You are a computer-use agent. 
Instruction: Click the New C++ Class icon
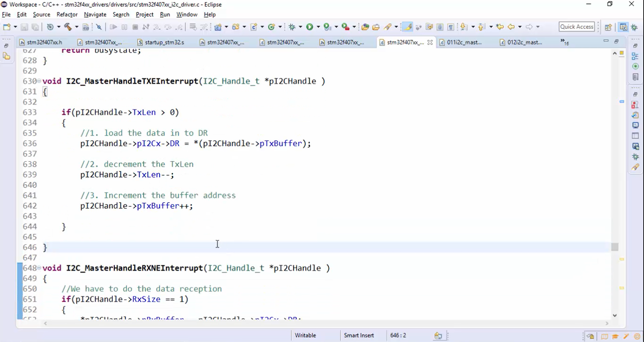pos(271,27)
